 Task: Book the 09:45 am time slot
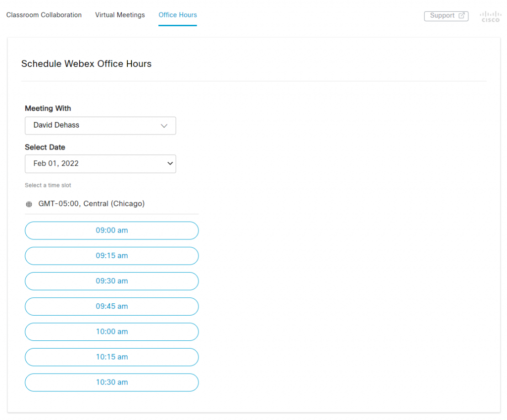coord(111,306)
